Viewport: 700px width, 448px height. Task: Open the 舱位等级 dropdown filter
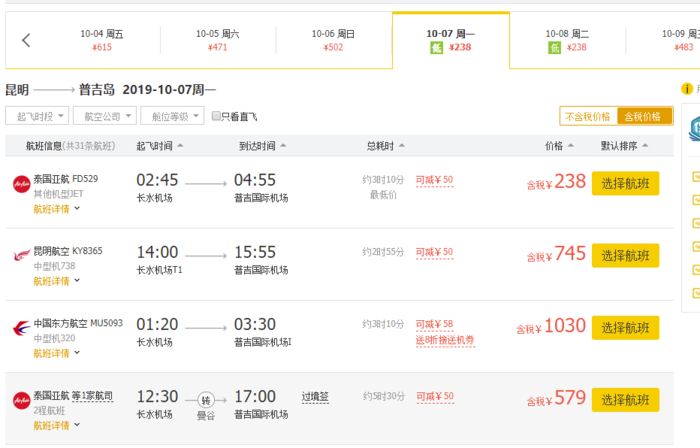(x=171, y=116)
